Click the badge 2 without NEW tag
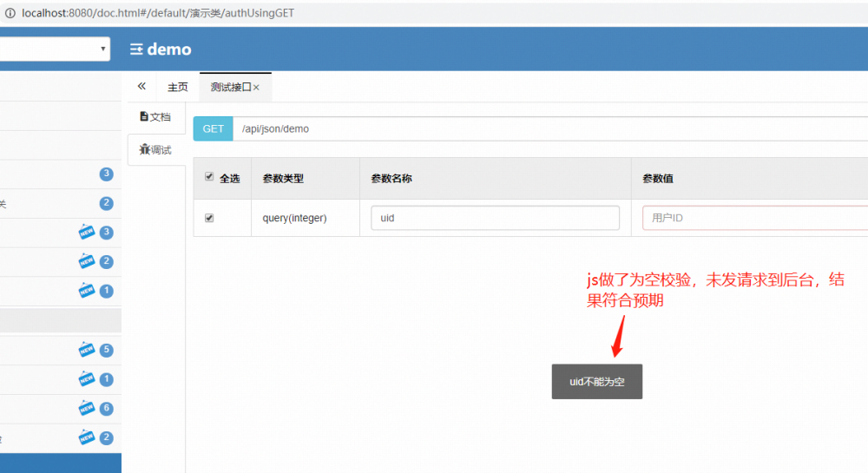Image resolution: width=868 pixels, height=473 pixels. tap(106, 203)
